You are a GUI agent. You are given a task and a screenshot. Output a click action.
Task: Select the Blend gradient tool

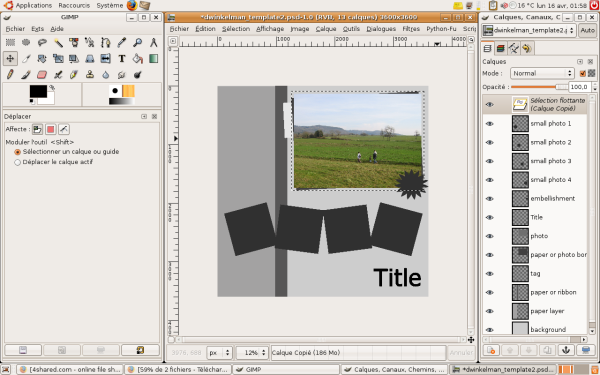point(153,59)
